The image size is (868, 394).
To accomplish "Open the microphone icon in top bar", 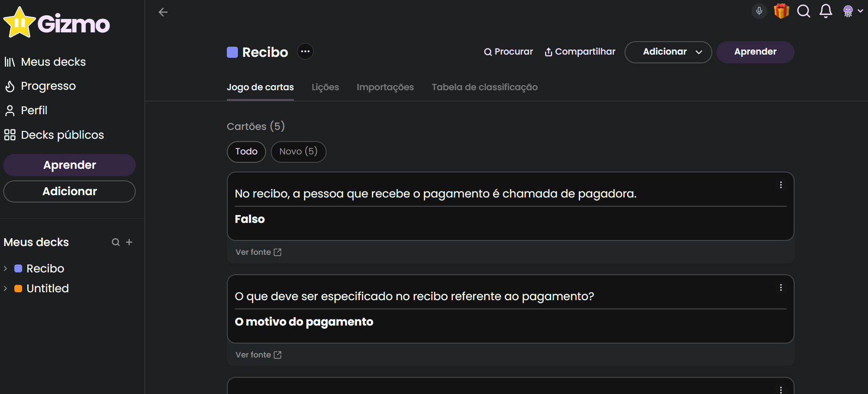I will [x=759, y=11].
